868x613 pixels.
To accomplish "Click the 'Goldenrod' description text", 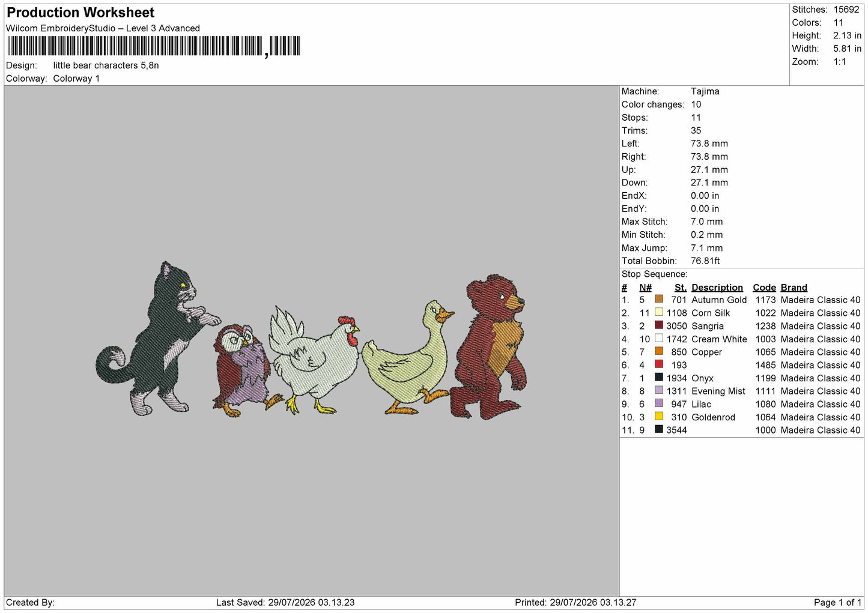I will pos(713,417).
